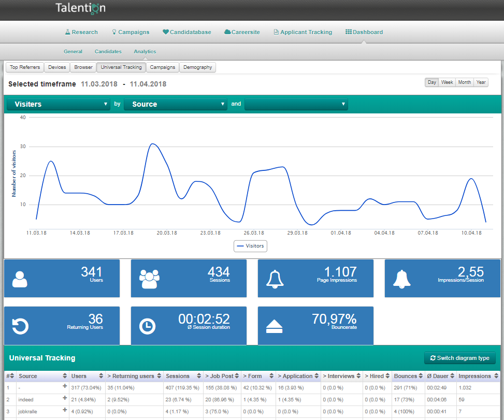Open the Universal Tracking tab
This screenshot has width=504, height=420.
coord(121,67)
